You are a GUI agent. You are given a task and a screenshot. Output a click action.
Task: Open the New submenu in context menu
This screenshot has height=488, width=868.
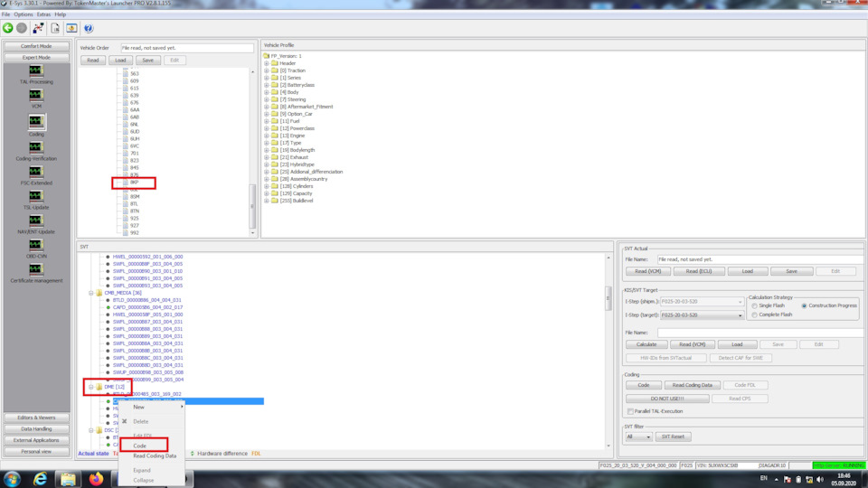pos(152,408)
